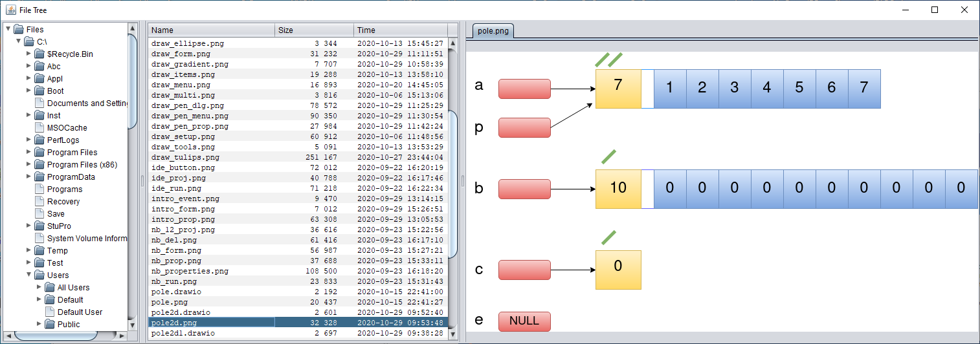
Task: Expand the All Users folder node
Action: point(39,287)
